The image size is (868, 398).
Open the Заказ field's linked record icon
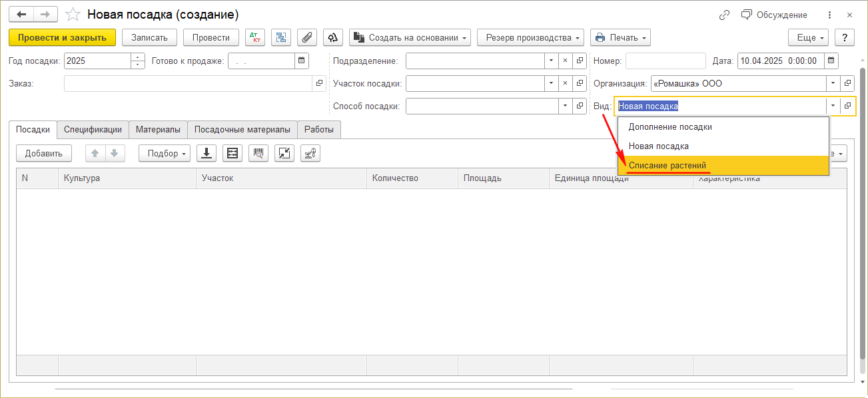click(319, 83)
